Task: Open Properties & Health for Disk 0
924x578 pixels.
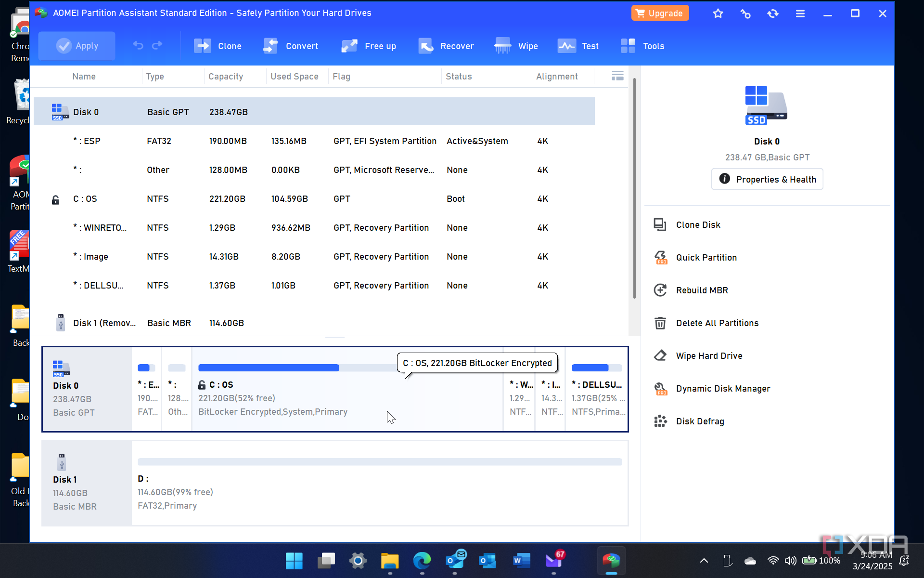Action: point(768,179)
